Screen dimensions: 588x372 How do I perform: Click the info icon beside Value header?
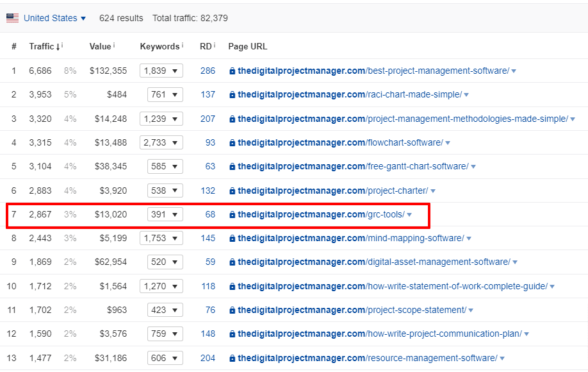[x=114, y=45]
